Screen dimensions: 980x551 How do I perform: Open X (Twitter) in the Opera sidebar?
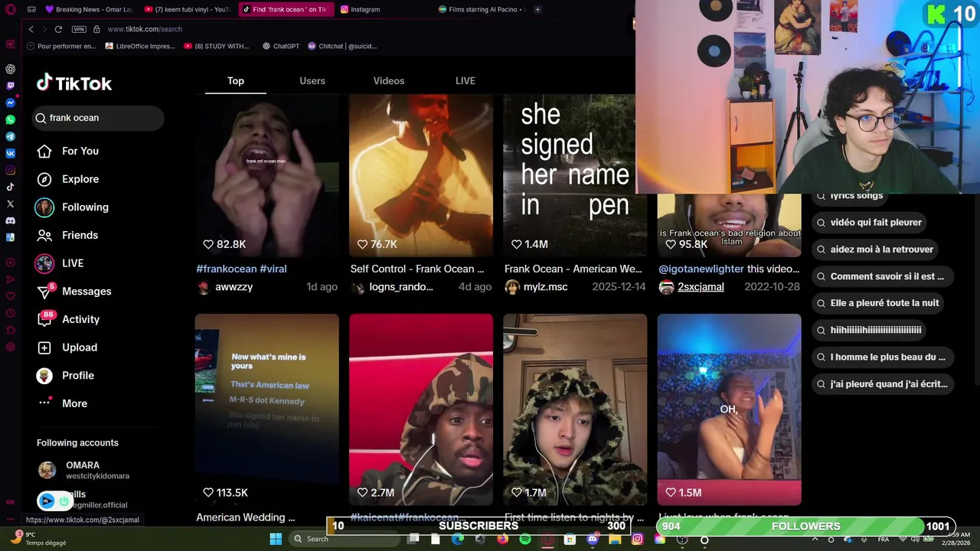pyautogui.click(x=10, y=204)
